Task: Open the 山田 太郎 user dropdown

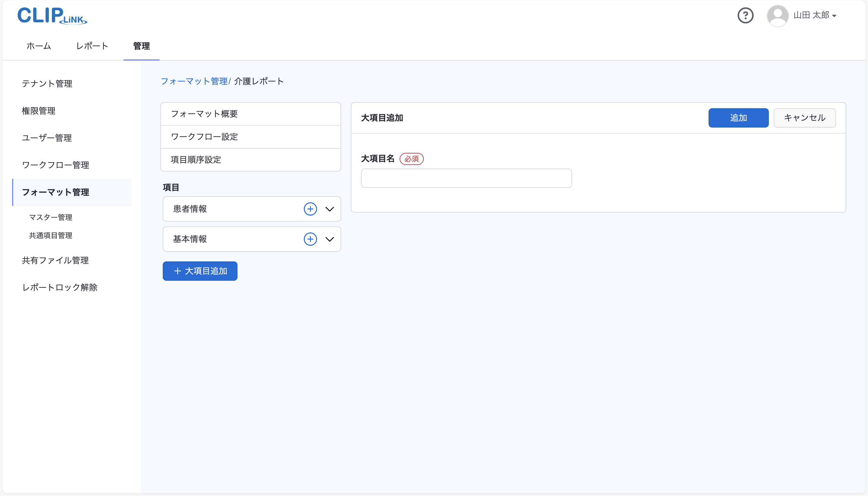Action: pos(815,16)
